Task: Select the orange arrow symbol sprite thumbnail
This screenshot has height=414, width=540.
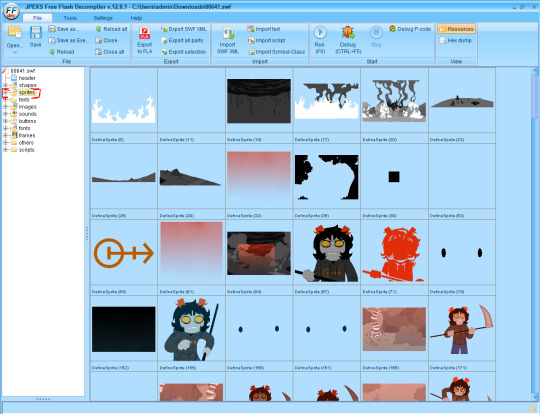Action: (x=124, y=253)
